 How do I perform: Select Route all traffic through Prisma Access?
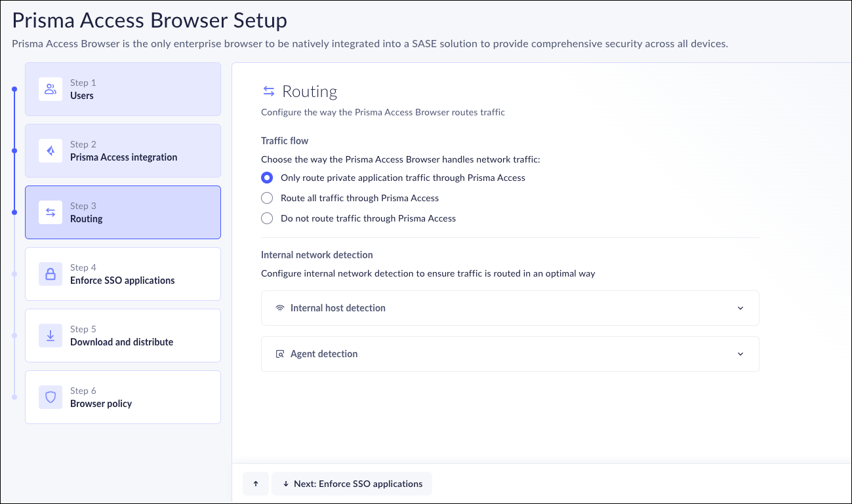pyautogui.click(x=267, y=198)
